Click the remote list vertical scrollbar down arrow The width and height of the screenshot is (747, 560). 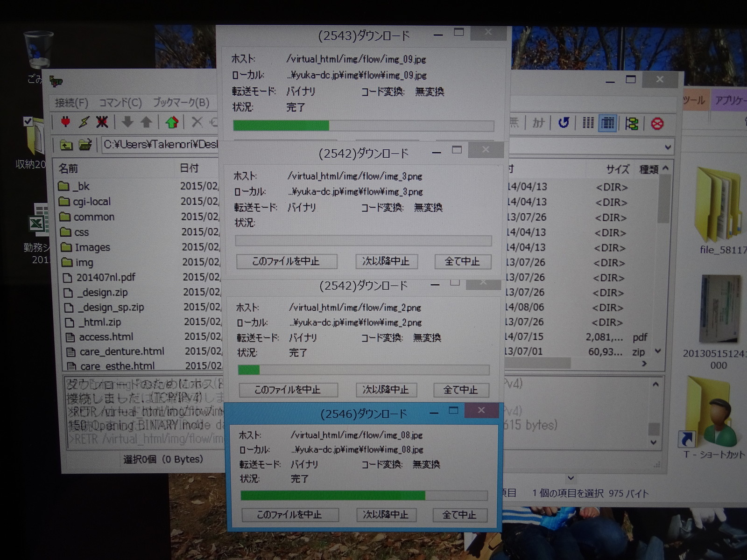(658, 351)
